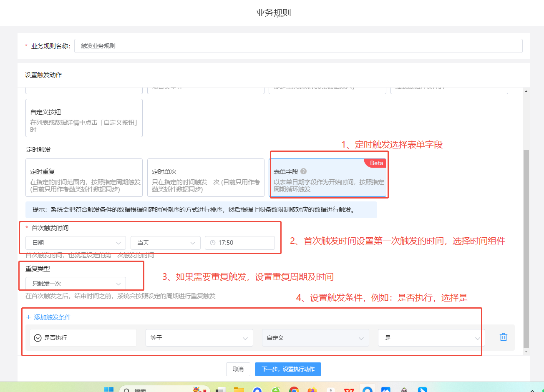The height and width of the screenshot is (392, 544).
Task: Open File Explorer folder in taskbar
Action: pyautogui.click(x=239, y=389)
